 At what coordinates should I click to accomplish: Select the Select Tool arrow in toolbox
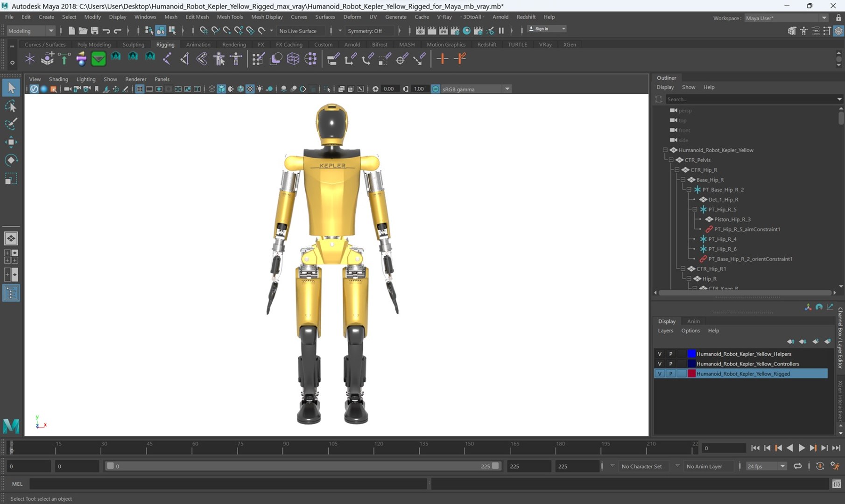click(x=11, y=88)
